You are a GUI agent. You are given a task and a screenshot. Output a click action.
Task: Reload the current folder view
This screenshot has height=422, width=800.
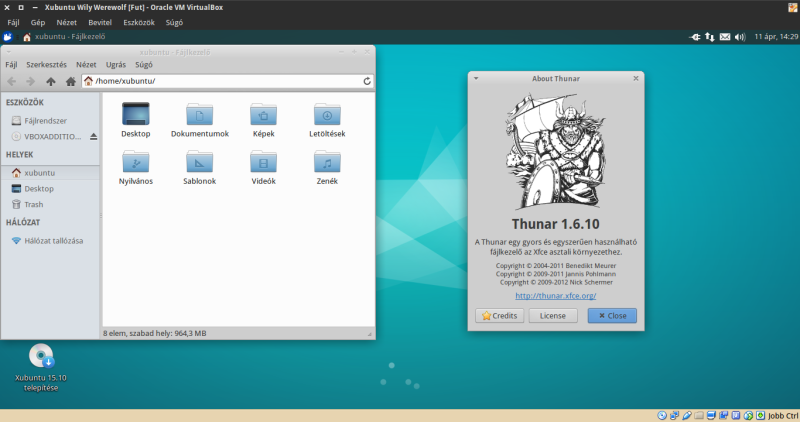(x=367, y=81)
